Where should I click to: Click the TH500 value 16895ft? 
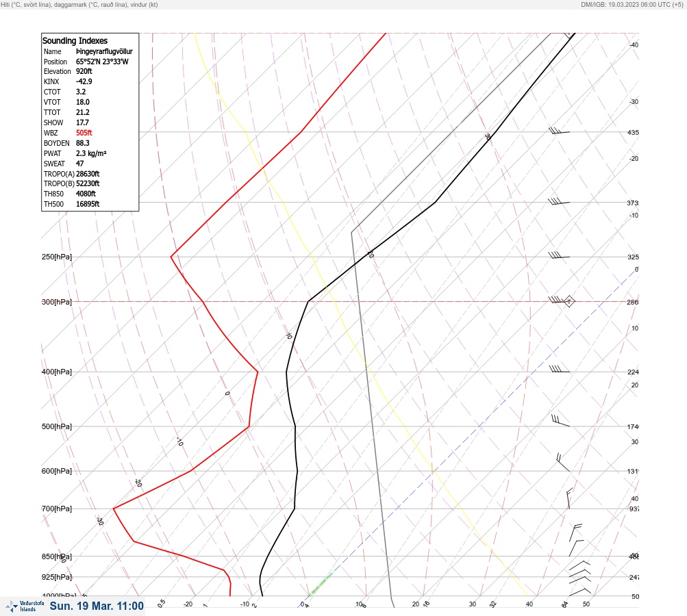click(88, 204)
